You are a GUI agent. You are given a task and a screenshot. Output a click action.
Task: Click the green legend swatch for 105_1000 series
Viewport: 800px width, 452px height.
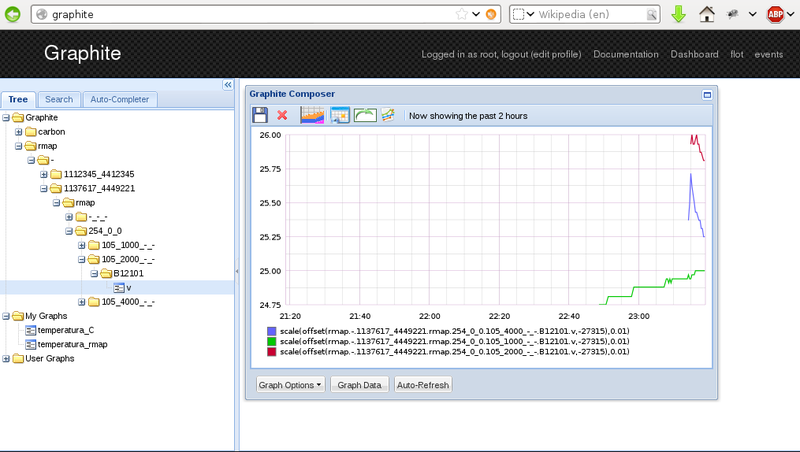click(271, 341)
